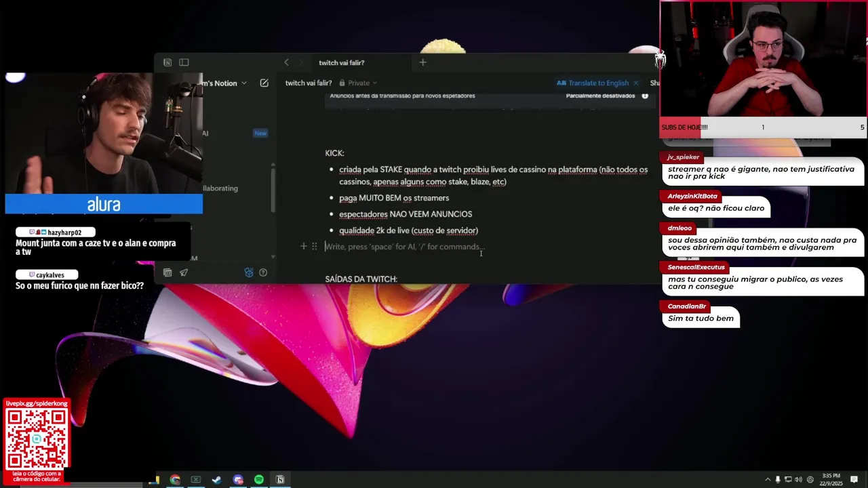Expand the Notion workspace name dropdown
Screen dimensions: 868x488
coord(243,83)
